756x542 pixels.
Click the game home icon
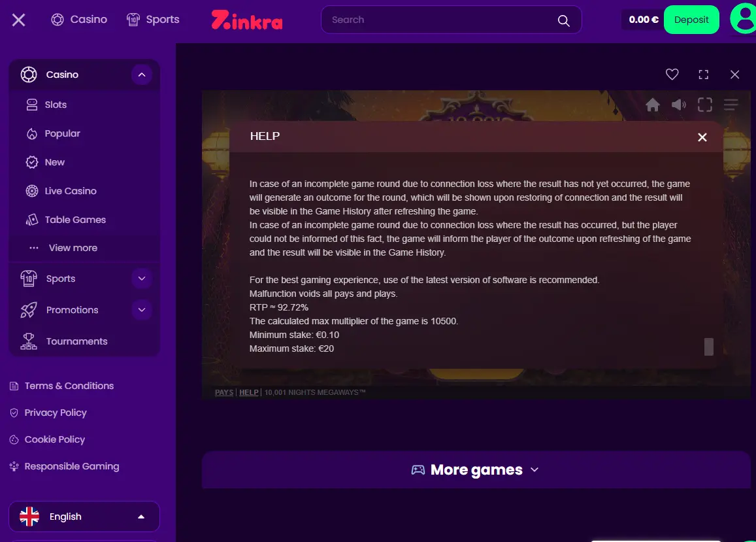(652, 105)
